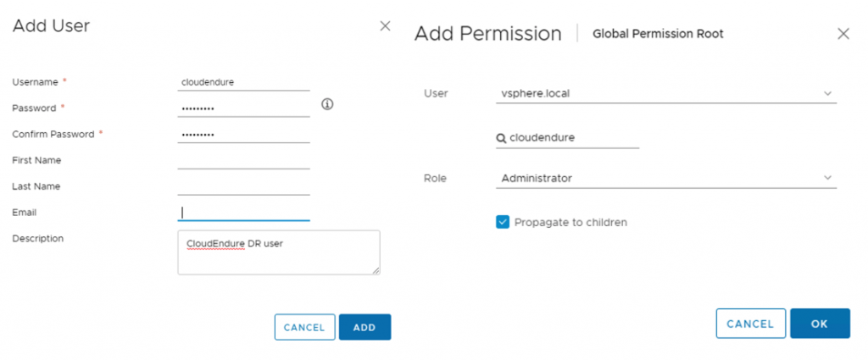Focus the Username field containing cloudendure
Image resolution: width=868 pixels, height=360 pixels.
[243, 82]
